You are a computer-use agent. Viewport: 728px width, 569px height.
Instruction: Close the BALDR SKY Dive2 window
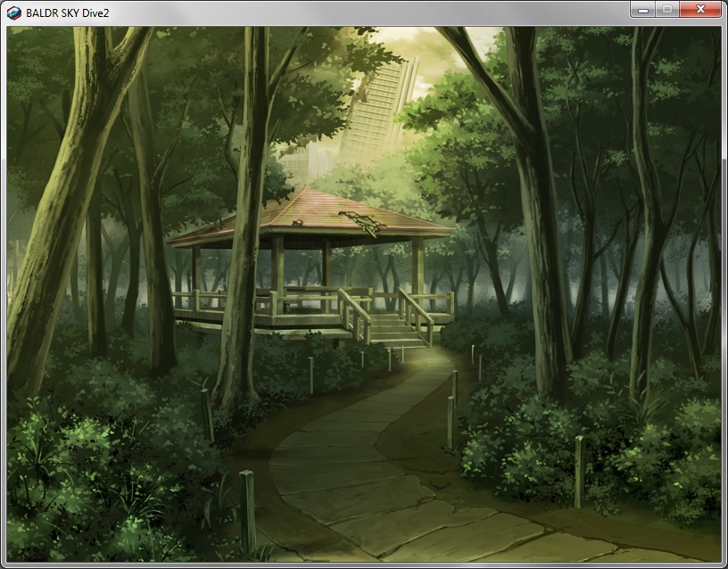[x=700, y=9]
